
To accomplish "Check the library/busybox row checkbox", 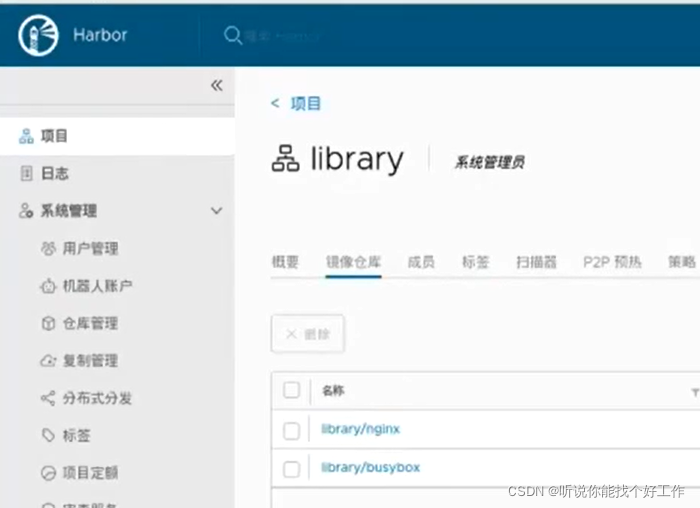I will [292, 469].
